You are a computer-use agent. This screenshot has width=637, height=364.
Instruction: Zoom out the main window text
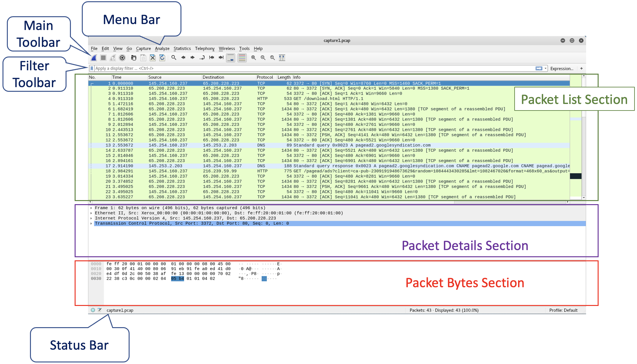[x=263, y=58]
